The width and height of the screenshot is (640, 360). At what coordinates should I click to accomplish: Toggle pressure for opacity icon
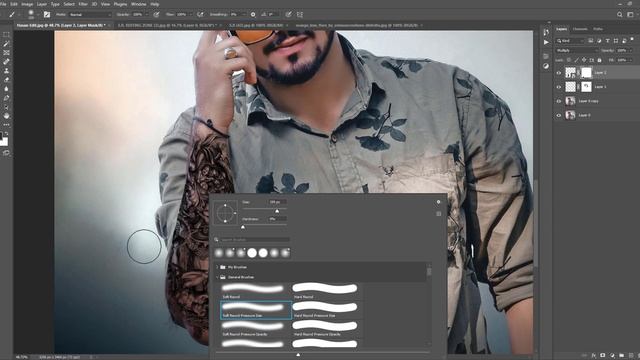pos(156,14)
